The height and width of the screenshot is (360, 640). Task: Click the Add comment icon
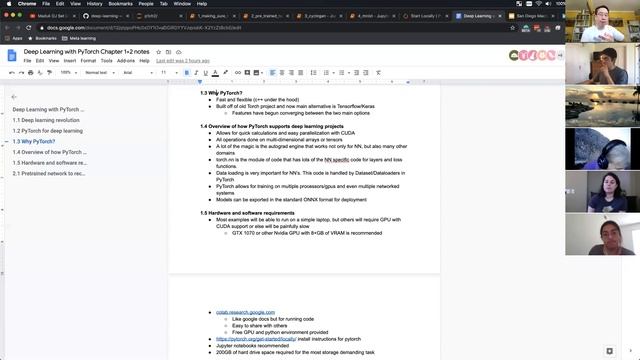point(247,73)
